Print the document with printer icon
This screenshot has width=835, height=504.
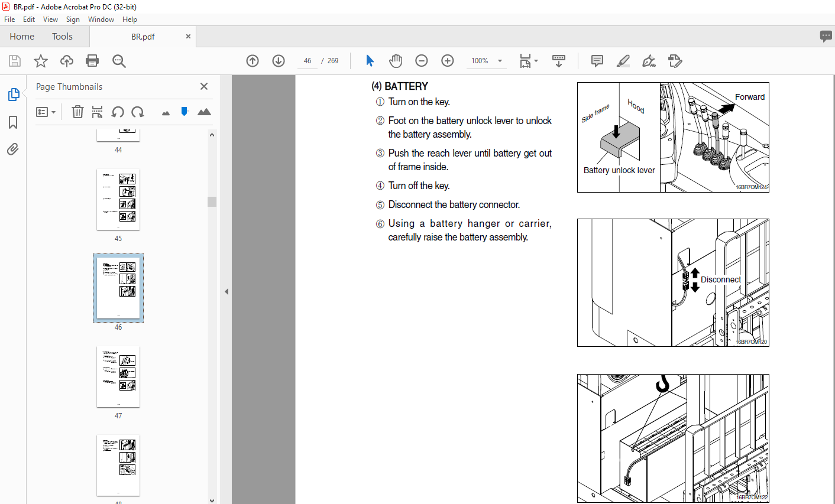92,61
